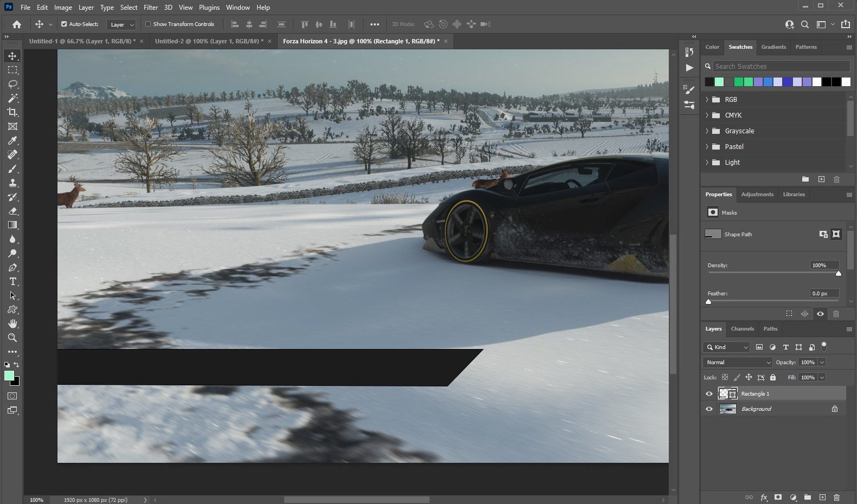
Task: Select the History Brush tool
Action: coord(12,197)
